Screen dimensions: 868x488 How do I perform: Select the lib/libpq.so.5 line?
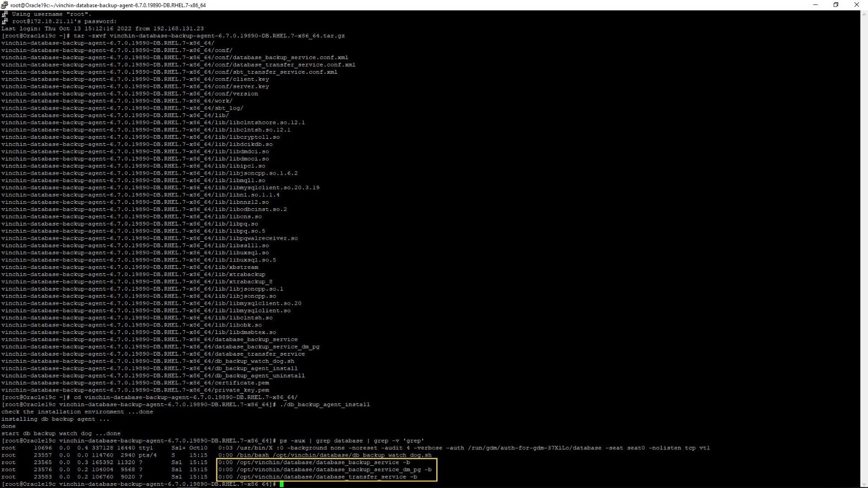click(133, 231)
